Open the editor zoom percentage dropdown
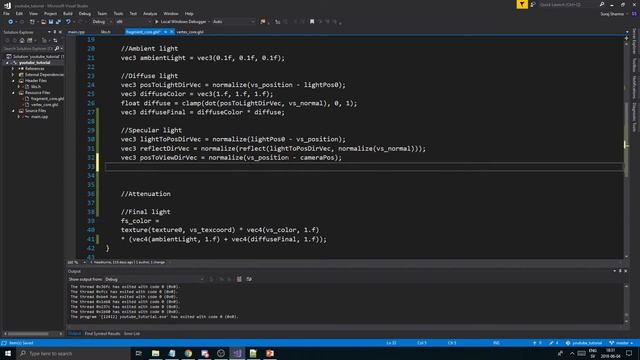This screenshot has height=360, width=640. [76, 262]
